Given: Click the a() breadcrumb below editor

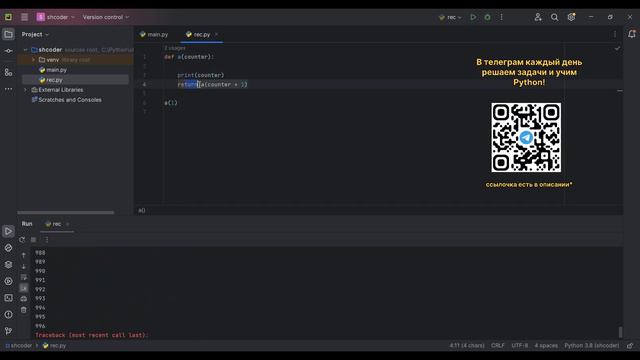Looking at the screenshot, I should (142, 211).
